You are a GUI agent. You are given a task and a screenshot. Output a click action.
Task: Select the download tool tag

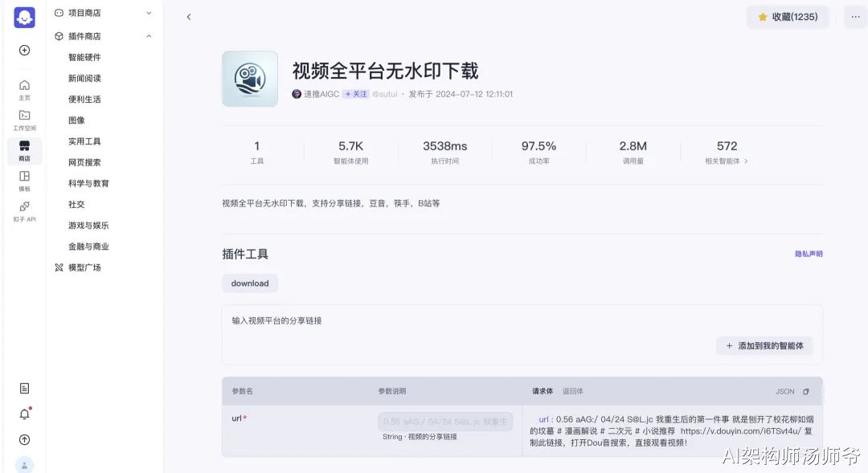250,283
